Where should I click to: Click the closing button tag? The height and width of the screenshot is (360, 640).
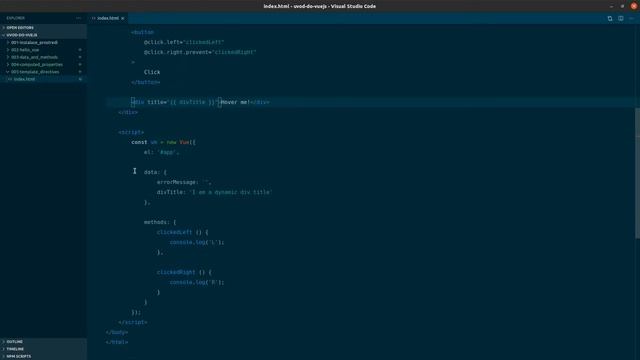pos(146,82)
